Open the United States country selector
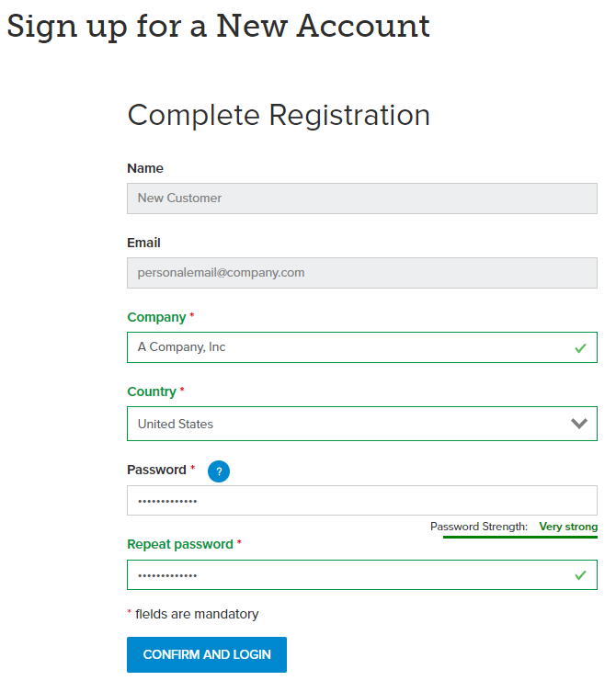The width and height of the screenshot is (616, 692). pos(362,424)
